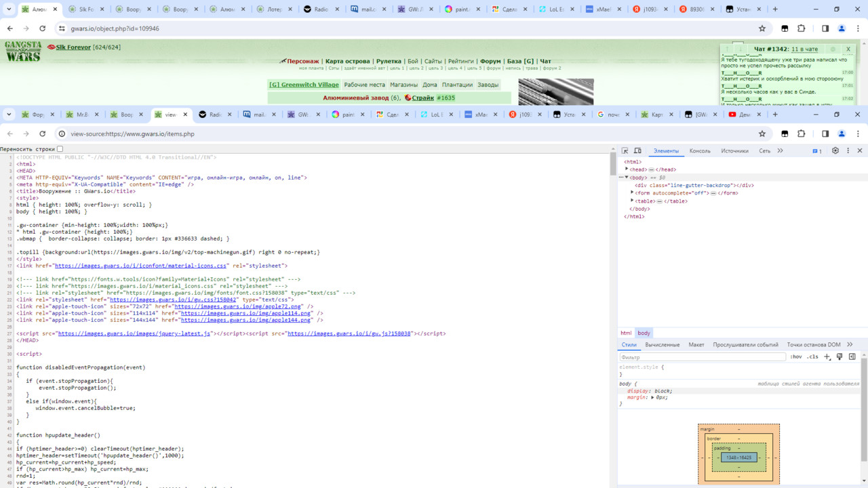This screenshot has height=488, width=868.
Task: Open DevTools settings gear
Action: point(835,150)
